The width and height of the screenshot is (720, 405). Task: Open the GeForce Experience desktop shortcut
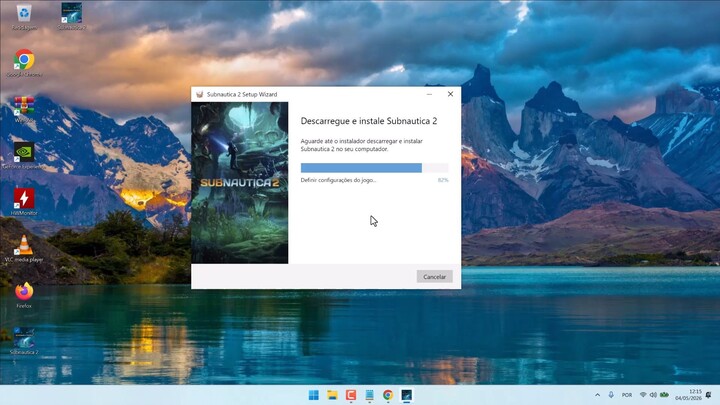click(24, 155)
